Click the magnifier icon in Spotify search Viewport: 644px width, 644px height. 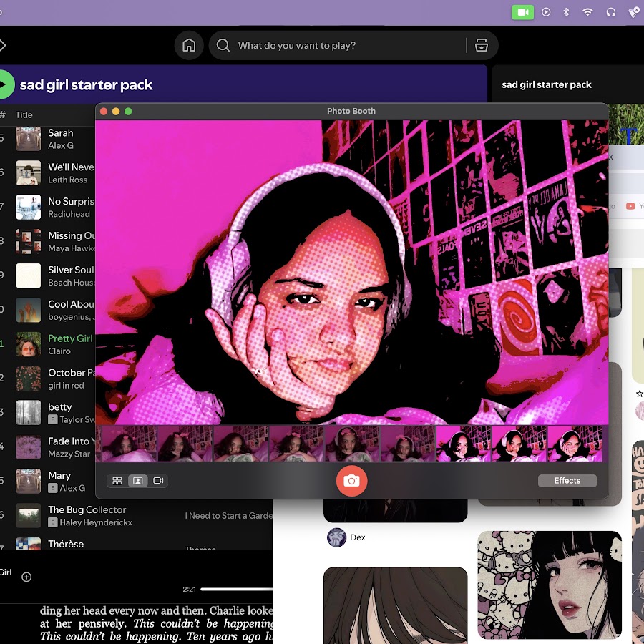pos(223,45)
